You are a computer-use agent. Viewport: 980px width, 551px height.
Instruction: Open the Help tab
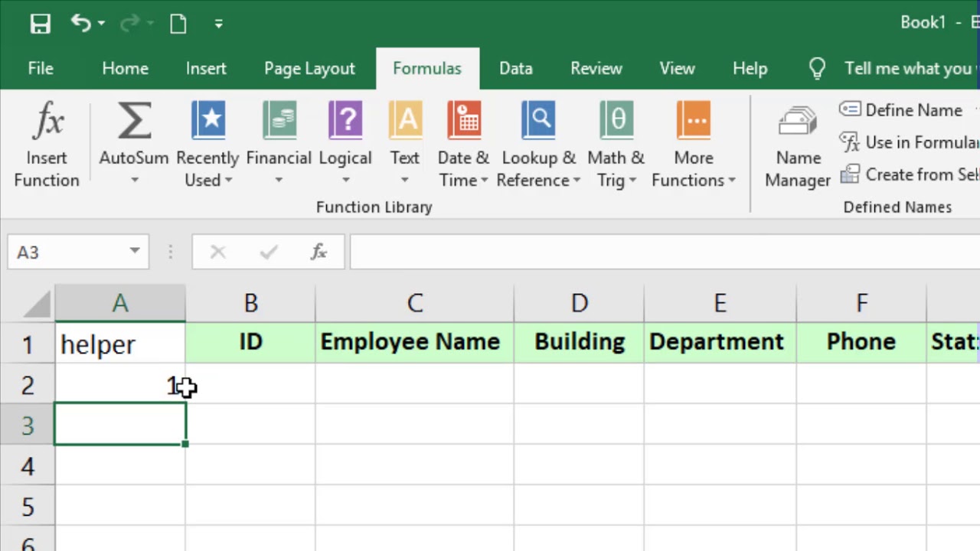(x=750, y=68)
